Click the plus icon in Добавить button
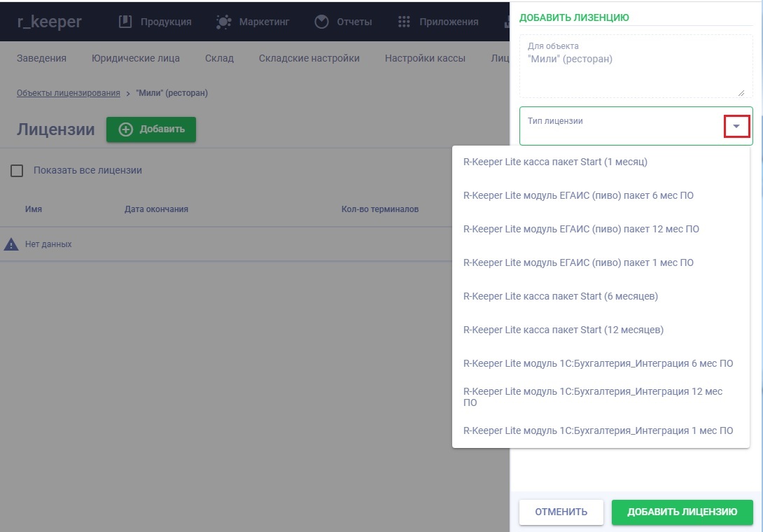 click(x=125, y=129)
